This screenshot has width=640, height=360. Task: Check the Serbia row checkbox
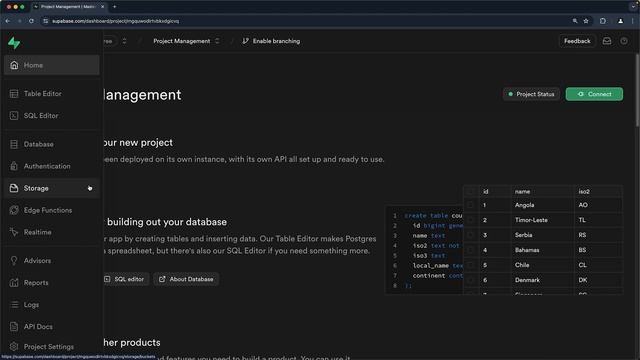tap(471, 235)
